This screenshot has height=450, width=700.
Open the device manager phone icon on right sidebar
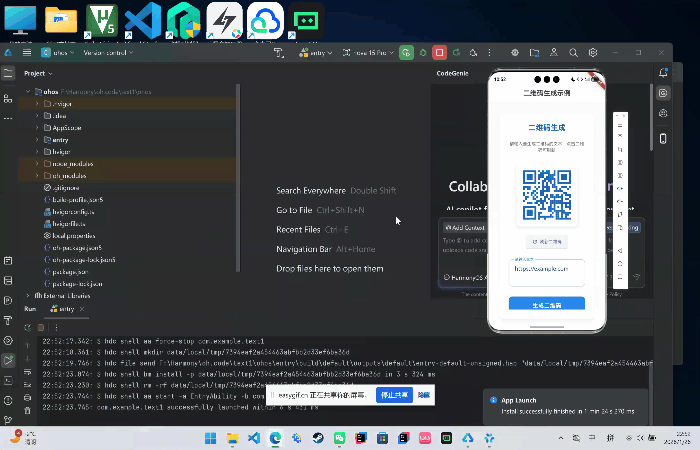tap(663, 139)
